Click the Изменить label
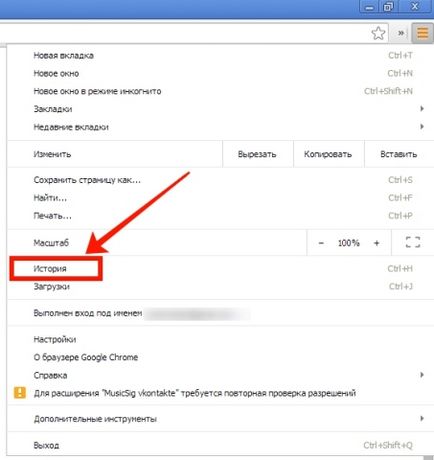434x460 pixels. pyautogui.click(x=52, y=154)
